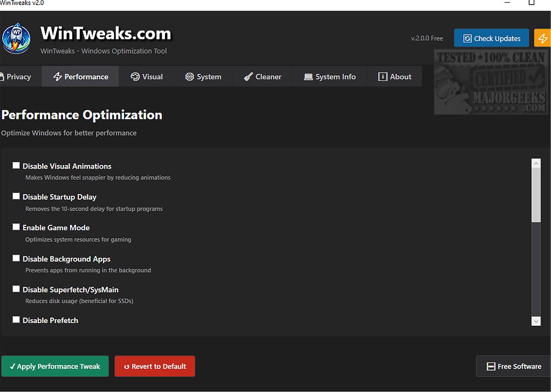Switch to the Performance tab
Image resolution: width=551 pixels, height=392 pixels.
(x=80, y=77)
